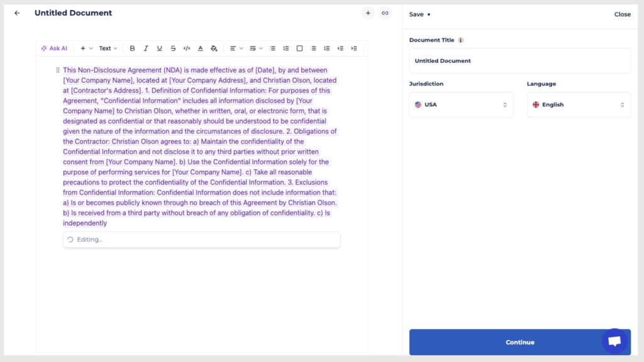Image resolution: width=644 pixels, height=362 pixels.
Task: Open the chat support bubble
Action: [x=614, y=341]
